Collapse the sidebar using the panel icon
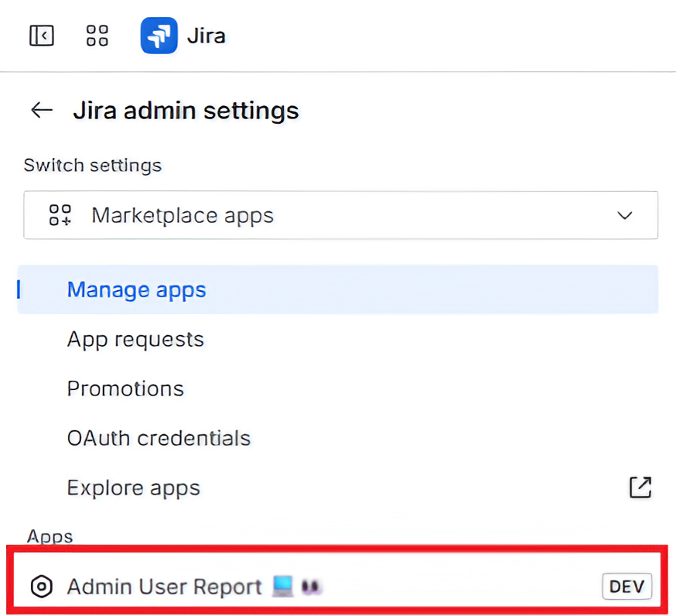This screenshot has height=616, width=676. point(42,36)
